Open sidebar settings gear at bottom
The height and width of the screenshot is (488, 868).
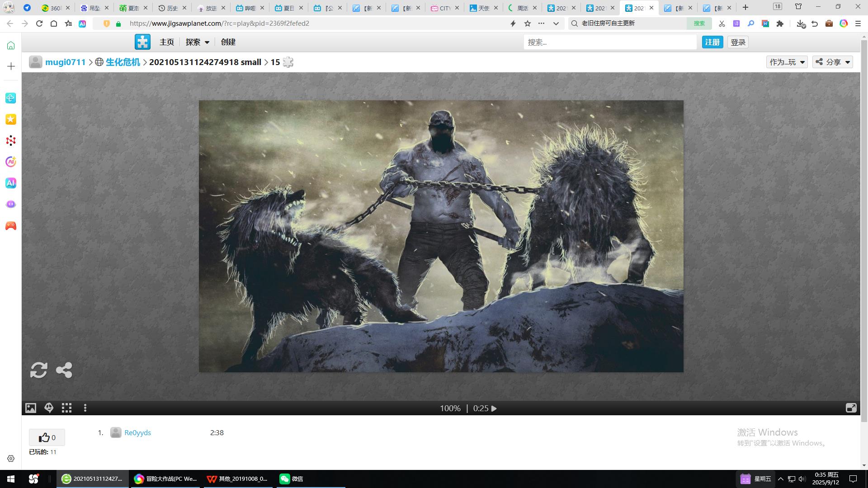tap(11, 459)
